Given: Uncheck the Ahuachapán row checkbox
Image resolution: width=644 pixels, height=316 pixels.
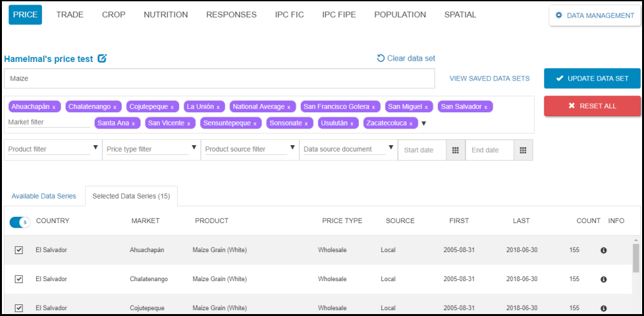Looking at the screenshot, I should 19,250.
